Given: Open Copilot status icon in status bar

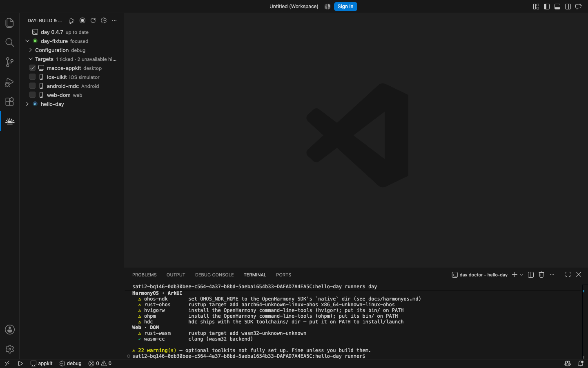Looking at the screenshot, I should tap(568, 364).
